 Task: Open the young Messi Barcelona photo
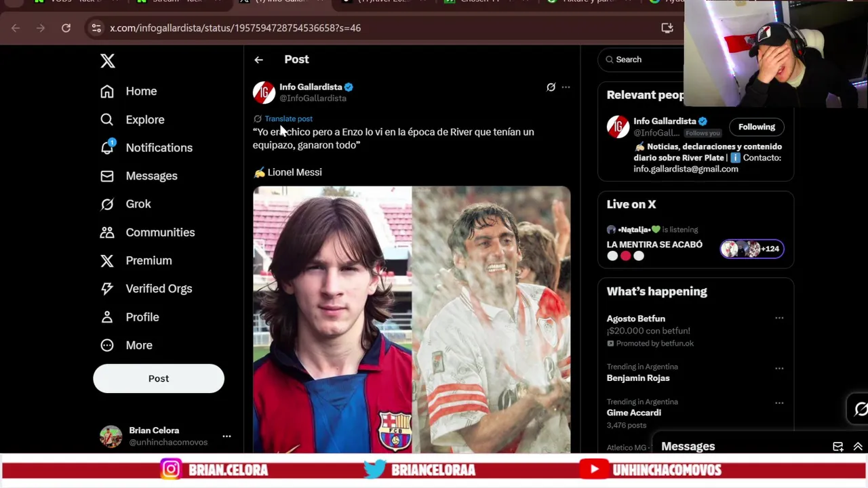click(332, 319)
